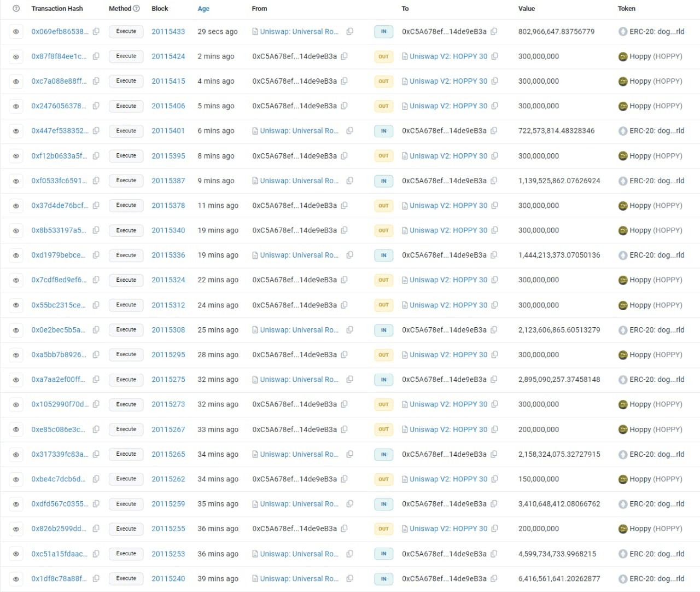Viewport: 700px width, 592px height.
Task: Open Uniswap V2: HOPPY 30 in block 20115406 row
Action: tap(448, 106)
